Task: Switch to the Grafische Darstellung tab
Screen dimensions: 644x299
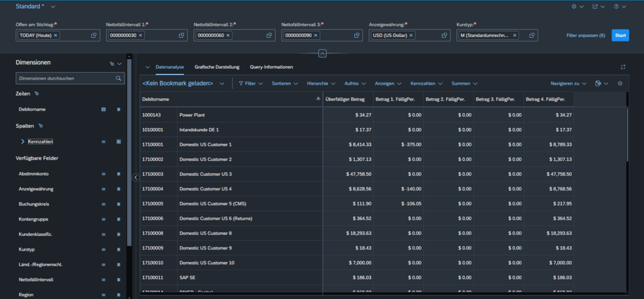Action: pos(217,67)
